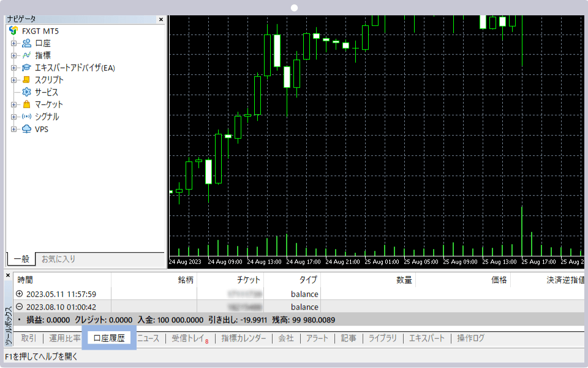Sort by the 数量 column header
The image size is (588, 368).
tap(368, 280)
